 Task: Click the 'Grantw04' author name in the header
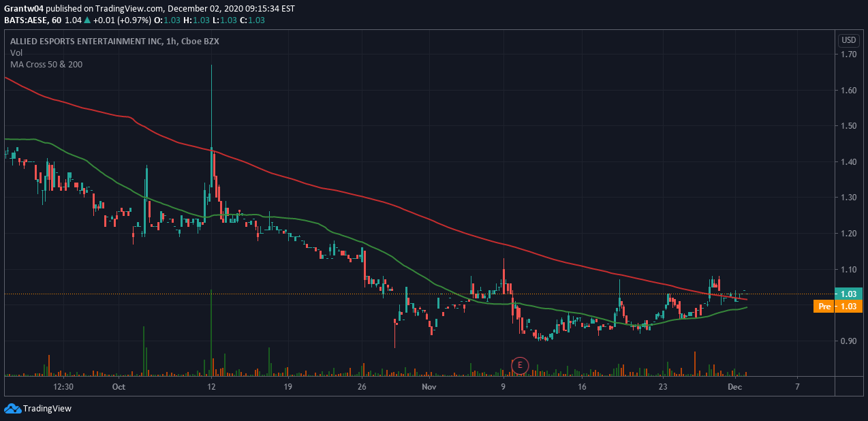tap(25, 9)
